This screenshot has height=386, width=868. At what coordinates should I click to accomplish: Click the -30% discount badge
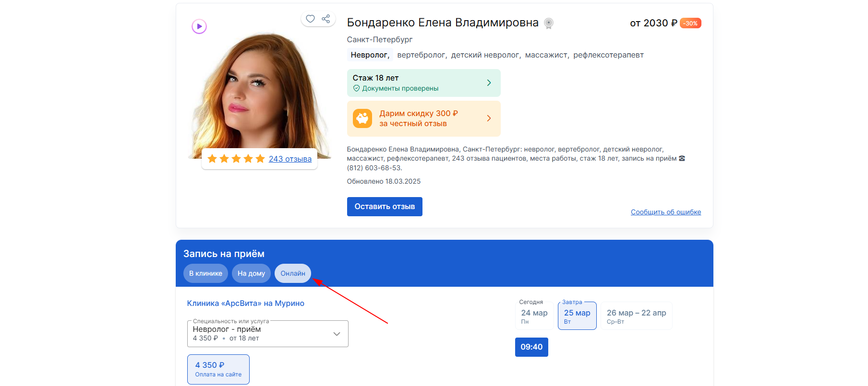[x=690, y=23]
